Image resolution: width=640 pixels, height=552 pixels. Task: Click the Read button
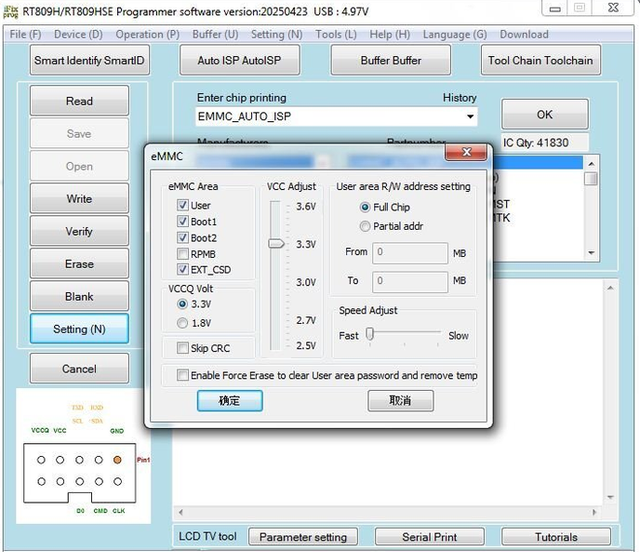pyautogui.click(x=79, y=101)
